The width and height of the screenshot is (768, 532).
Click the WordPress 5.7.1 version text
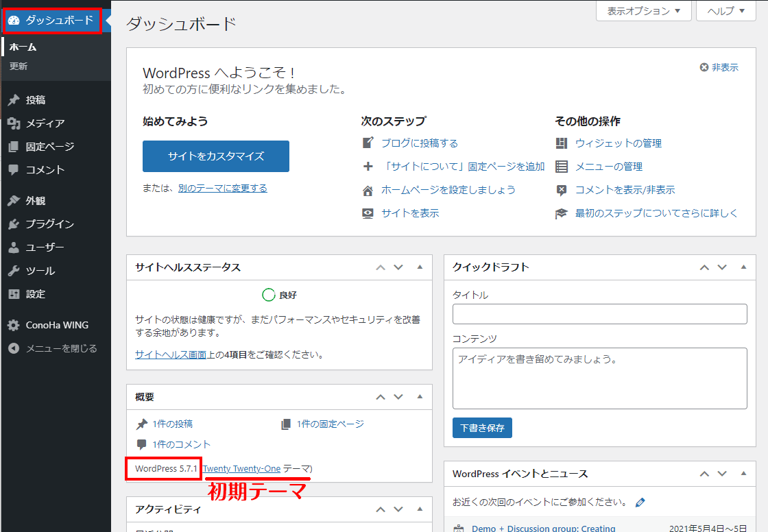pos(166,469)
